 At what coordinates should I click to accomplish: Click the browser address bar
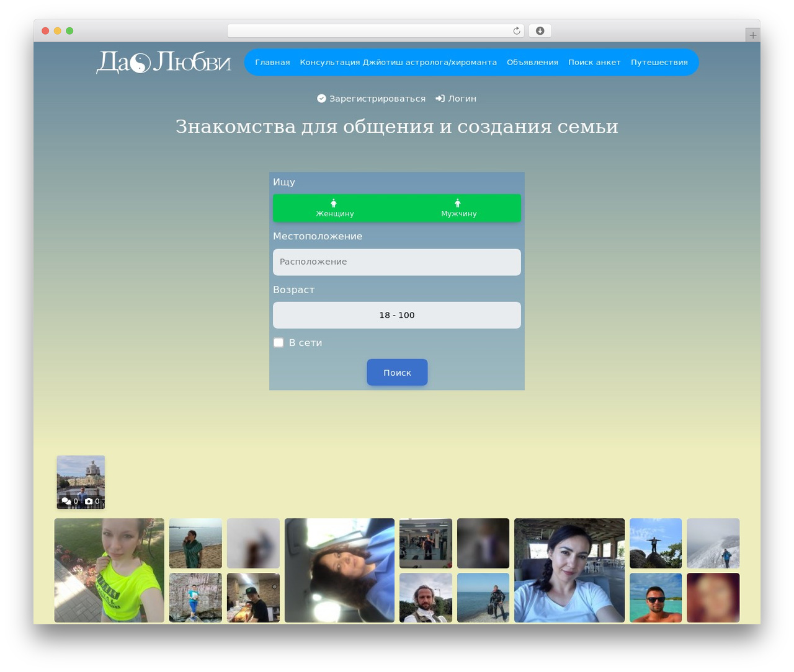pos(376,31)
